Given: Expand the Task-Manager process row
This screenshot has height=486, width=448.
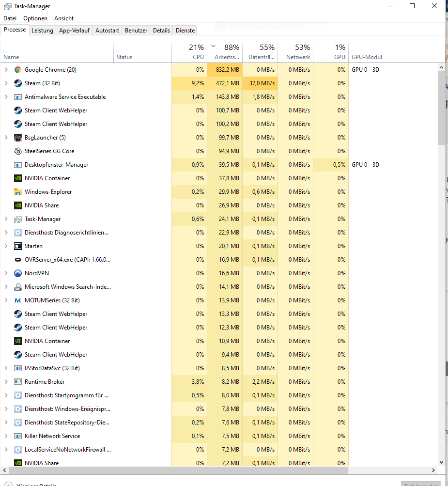Looking at the screenshot, I should pos(6,219).
